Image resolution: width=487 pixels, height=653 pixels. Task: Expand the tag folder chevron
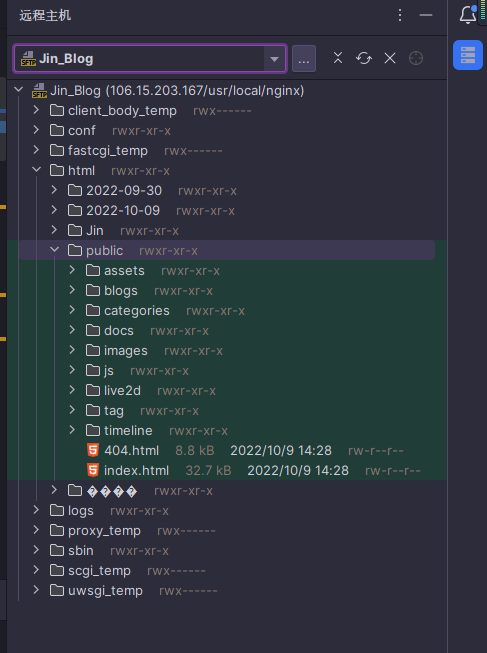(x=72, y=410)
